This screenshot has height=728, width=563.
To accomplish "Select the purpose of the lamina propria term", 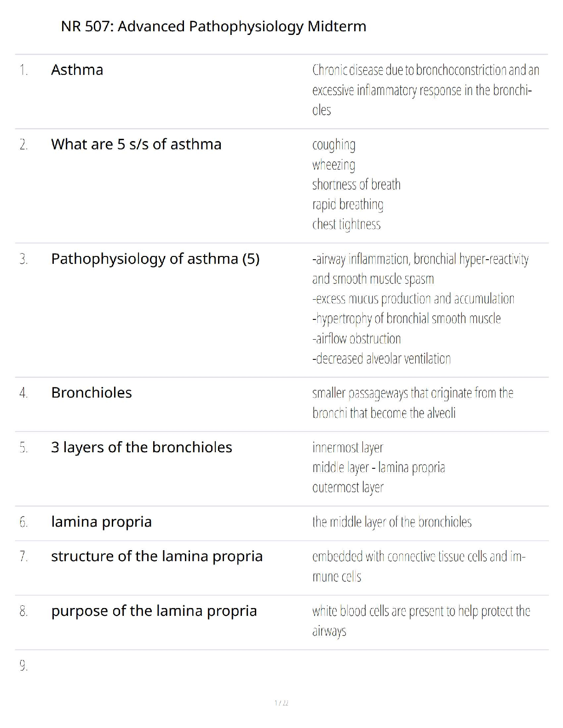I will (x=154, y=611).
